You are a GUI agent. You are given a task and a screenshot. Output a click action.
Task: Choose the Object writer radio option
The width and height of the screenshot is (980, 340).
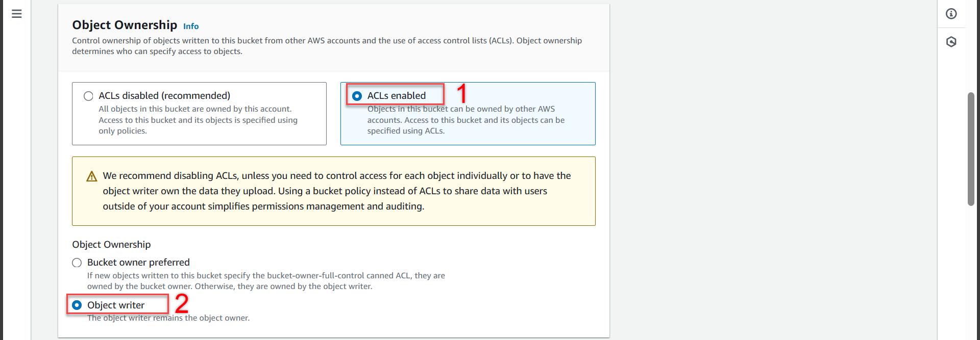coord(77,305)
